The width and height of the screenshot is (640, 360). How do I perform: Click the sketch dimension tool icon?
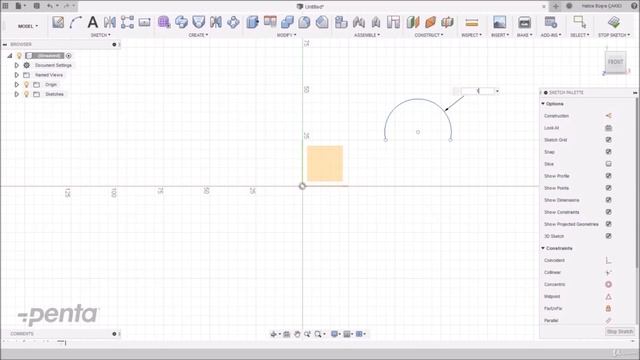point(144,22)
